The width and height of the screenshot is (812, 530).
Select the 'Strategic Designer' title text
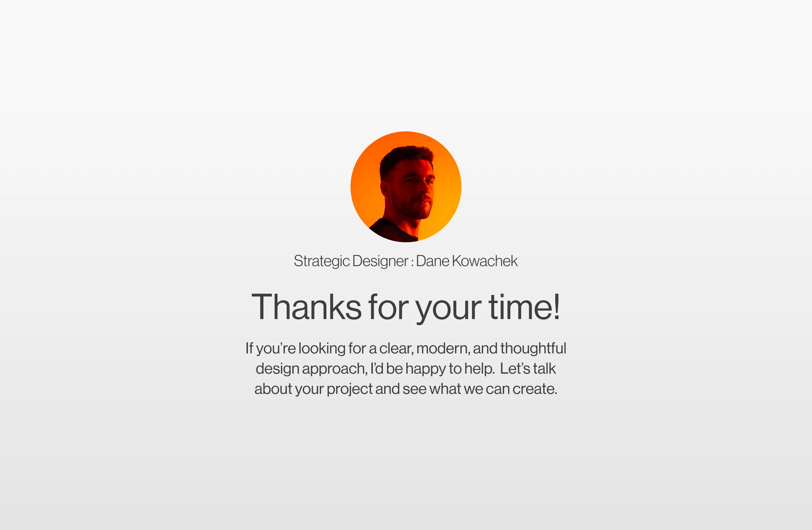pyautogui.click(x=351, y=261)
